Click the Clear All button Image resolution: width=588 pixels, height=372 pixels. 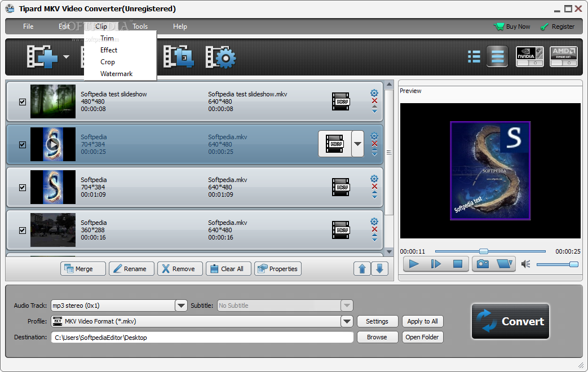point(228,268)
